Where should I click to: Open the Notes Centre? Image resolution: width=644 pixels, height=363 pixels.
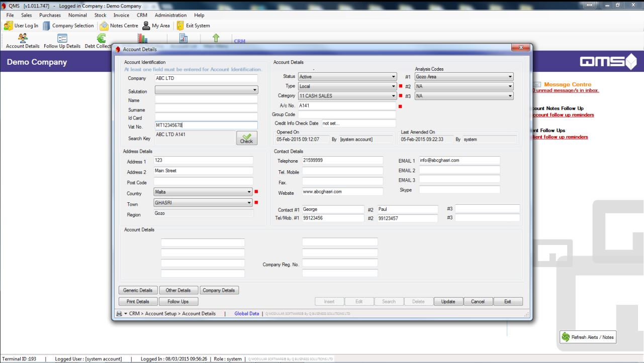[x=119, y=26]
